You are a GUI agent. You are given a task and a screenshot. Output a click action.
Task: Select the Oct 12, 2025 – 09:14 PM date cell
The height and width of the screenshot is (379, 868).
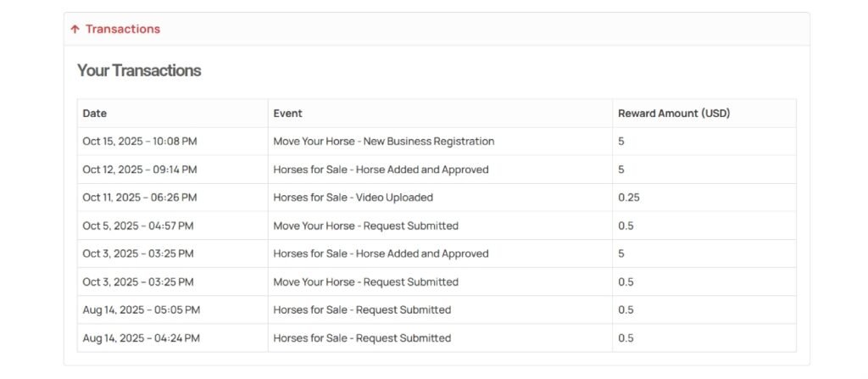[140, 170]
